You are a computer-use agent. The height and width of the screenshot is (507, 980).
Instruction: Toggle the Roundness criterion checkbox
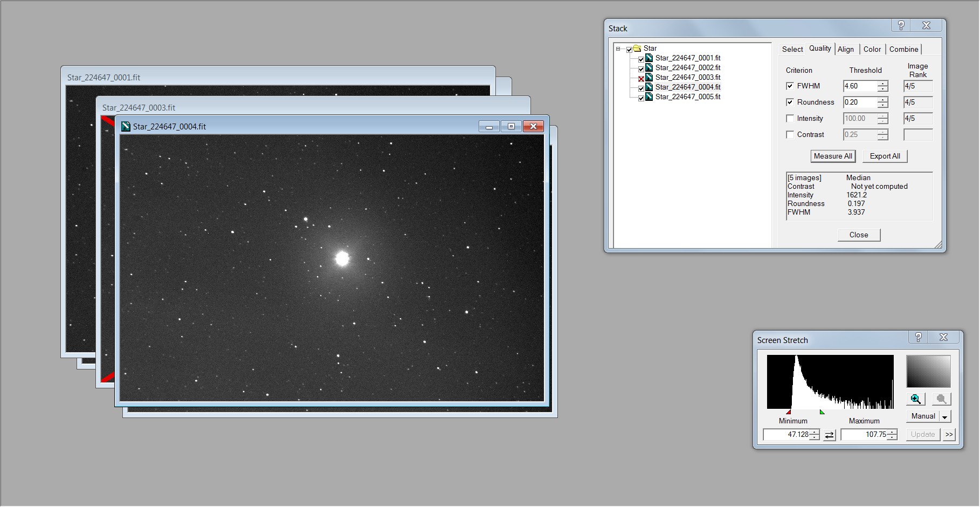point(790,102)
